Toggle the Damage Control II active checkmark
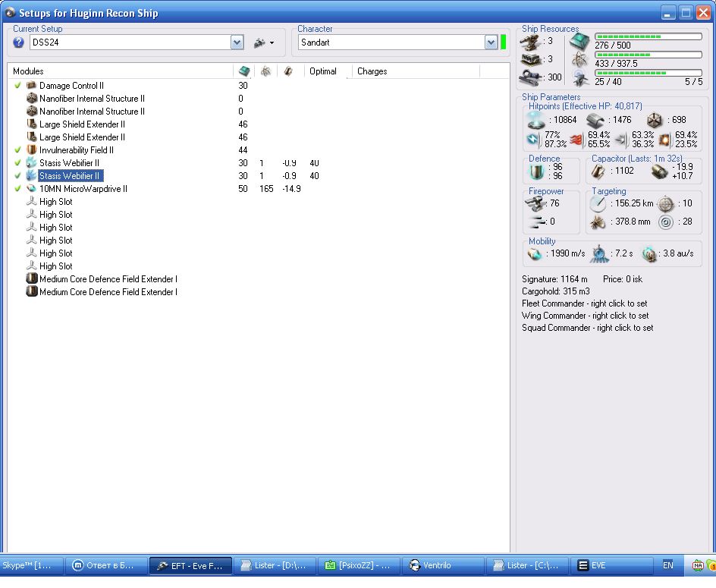Viewport: 716px width, 588px height. pos(17,86)
